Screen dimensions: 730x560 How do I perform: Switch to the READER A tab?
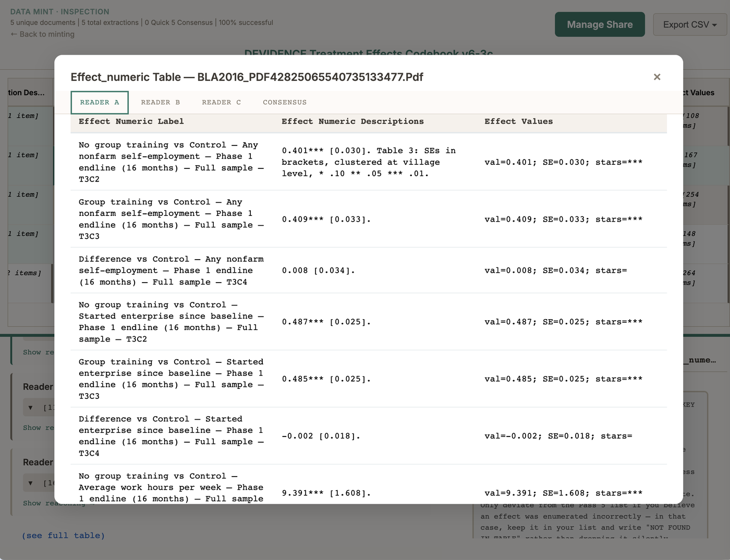[100, 102]
